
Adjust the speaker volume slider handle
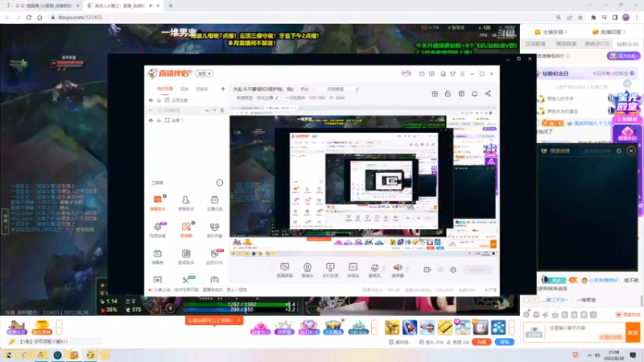(x=407, y=269)
